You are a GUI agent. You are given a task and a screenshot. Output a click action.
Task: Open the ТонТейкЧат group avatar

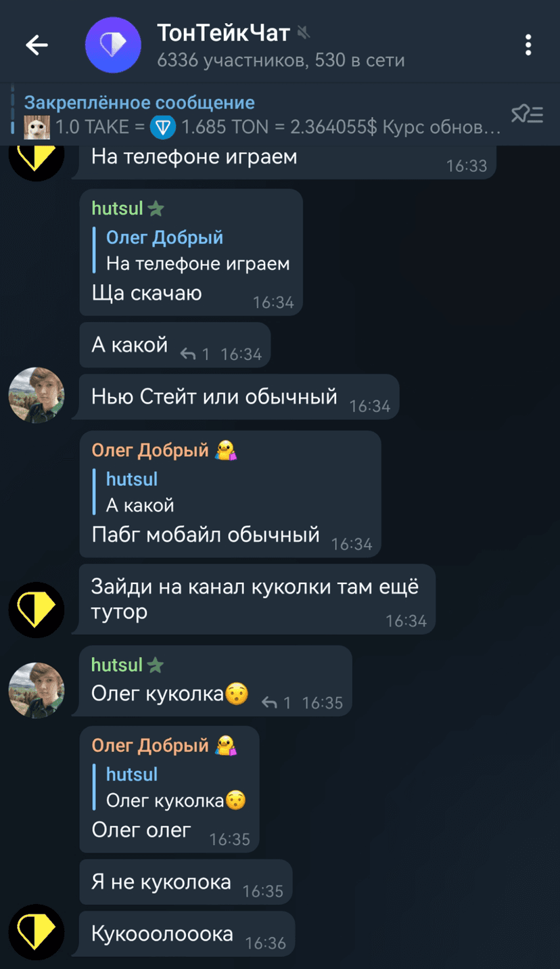113,45
